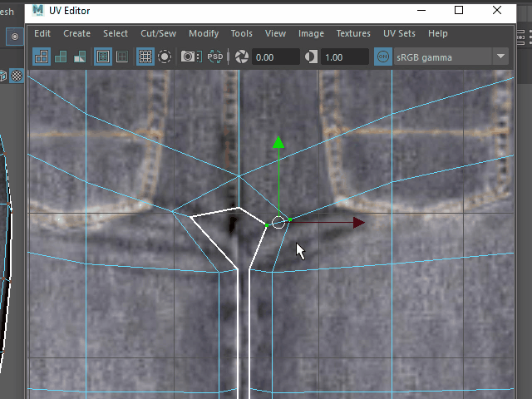Toggle texture borders display icon
This screenshot has height=399, width=532.
103,57
